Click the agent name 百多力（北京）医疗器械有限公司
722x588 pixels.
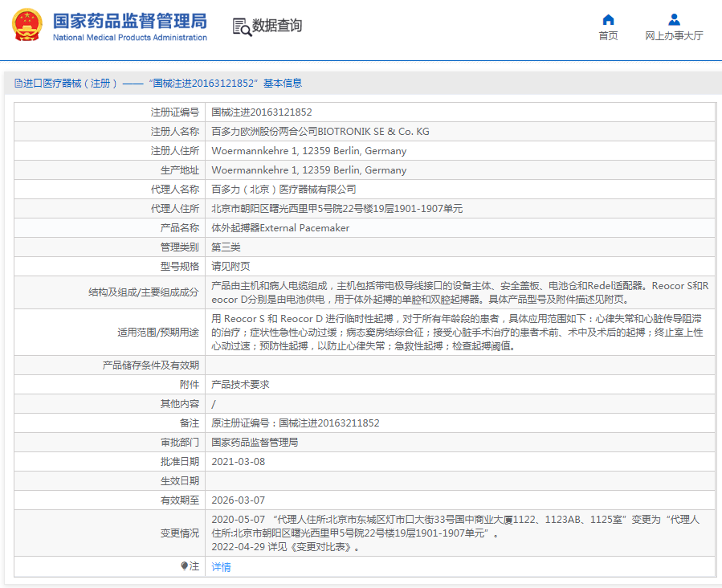click(x=283, y=190)
